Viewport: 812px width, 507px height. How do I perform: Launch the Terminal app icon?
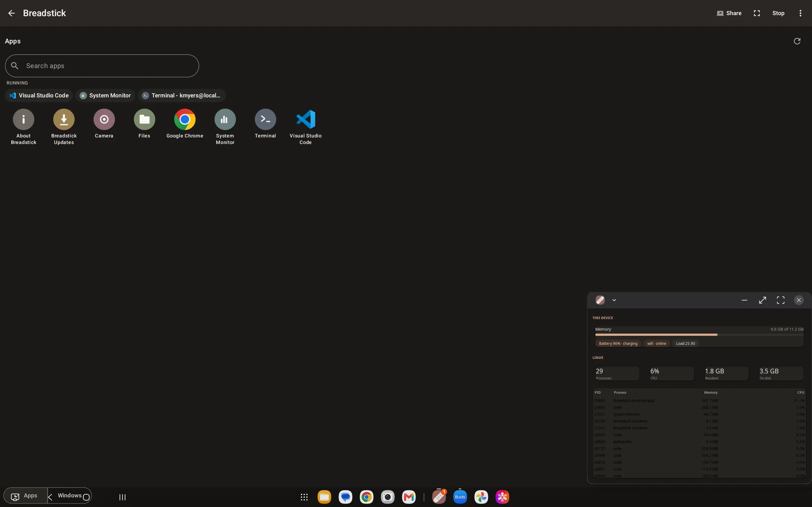[265, 124]
